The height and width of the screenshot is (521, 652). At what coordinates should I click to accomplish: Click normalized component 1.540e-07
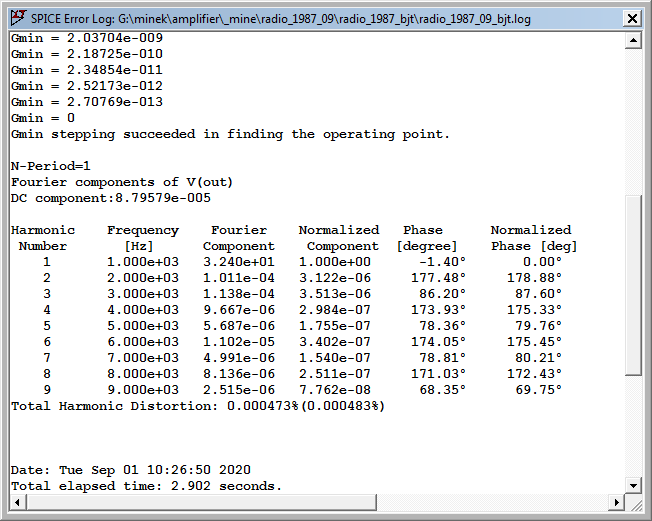[335, 358]
